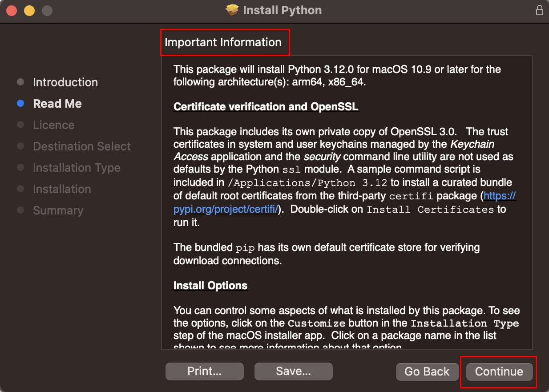Viewport: 549px width, 392px height.
Task: Continue to the next installer step
Action: [499, 372]
